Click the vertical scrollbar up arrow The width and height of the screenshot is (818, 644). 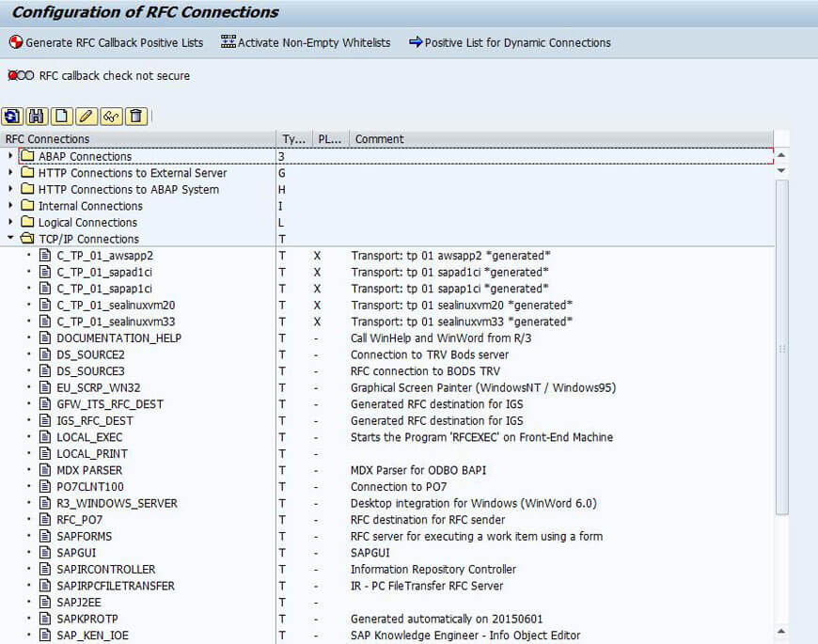click(781, 155)
